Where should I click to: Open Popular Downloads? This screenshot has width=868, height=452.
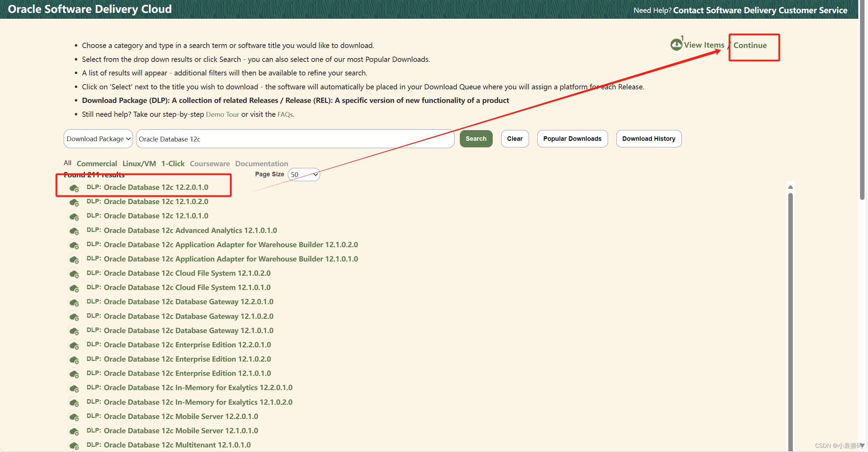pos(573,139)
